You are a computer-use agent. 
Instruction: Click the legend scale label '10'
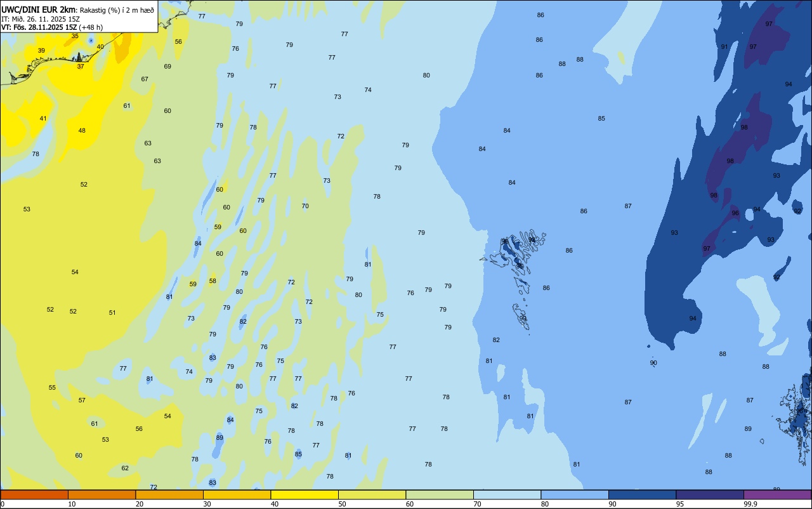click(72, 504)
